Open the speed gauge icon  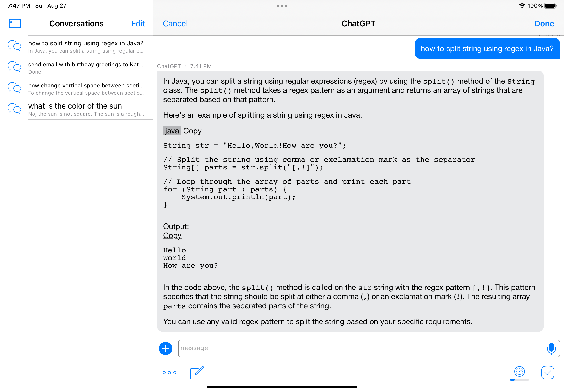click(519, 371)
